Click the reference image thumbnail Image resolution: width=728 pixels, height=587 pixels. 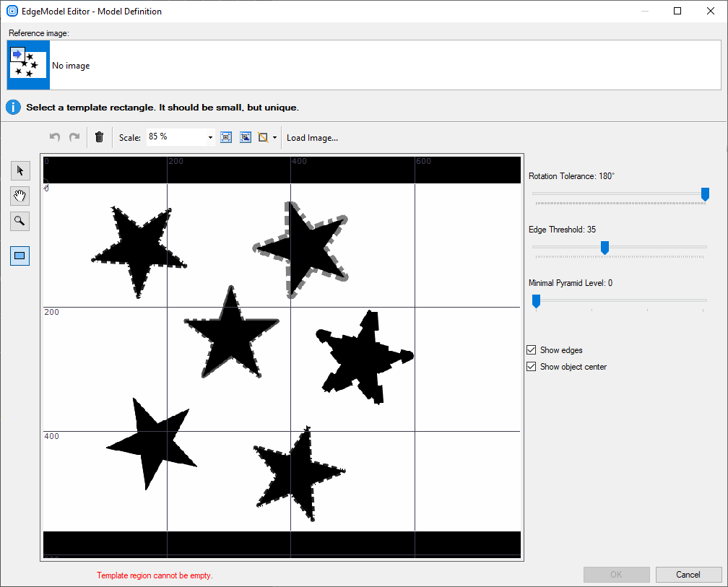[28, 65]
